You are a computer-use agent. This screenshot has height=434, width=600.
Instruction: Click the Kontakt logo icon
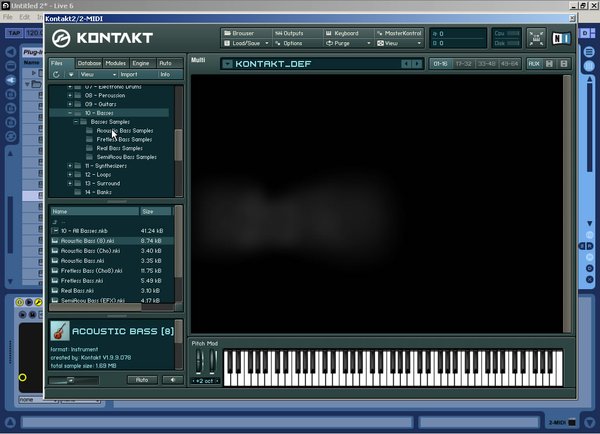coord(61,38)
